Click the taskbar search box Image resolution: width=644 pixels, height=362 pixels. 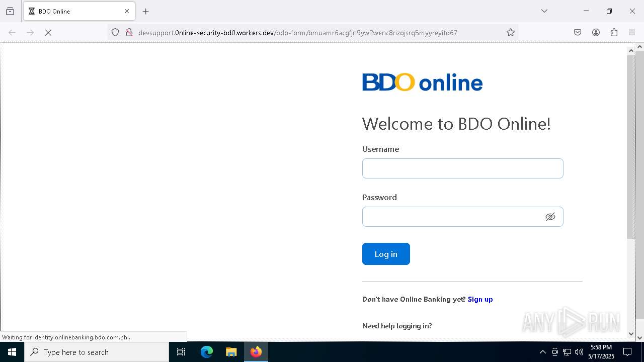(x=97, y=352)
